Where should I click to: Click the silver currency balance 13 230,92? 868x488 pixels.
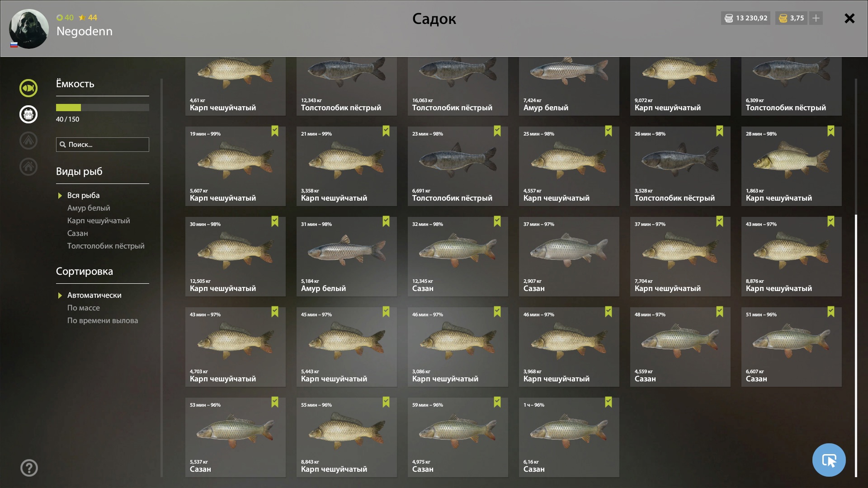(746, 18)
